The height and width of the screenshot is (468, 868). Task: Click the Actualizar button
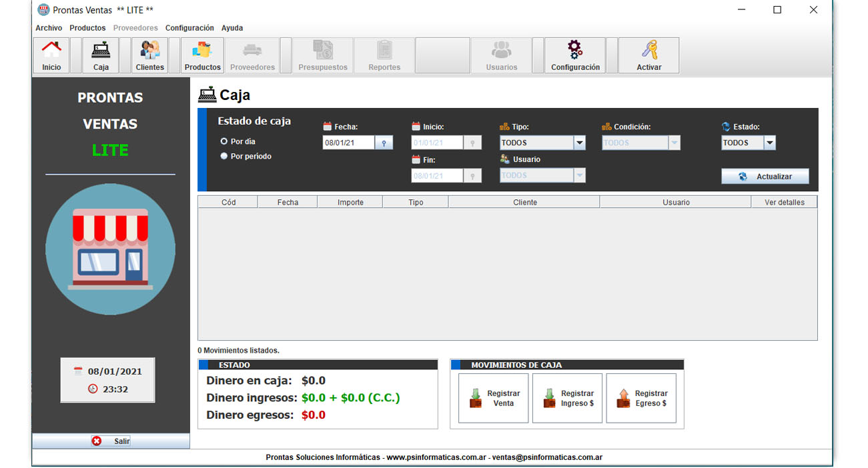[765, 177]
